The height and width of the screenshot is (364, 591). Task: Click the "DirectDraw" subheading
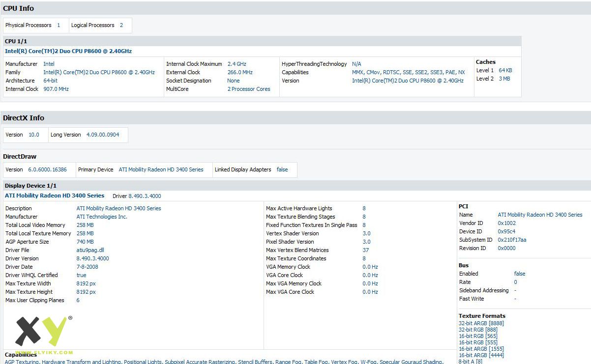[x=20, y=157]
